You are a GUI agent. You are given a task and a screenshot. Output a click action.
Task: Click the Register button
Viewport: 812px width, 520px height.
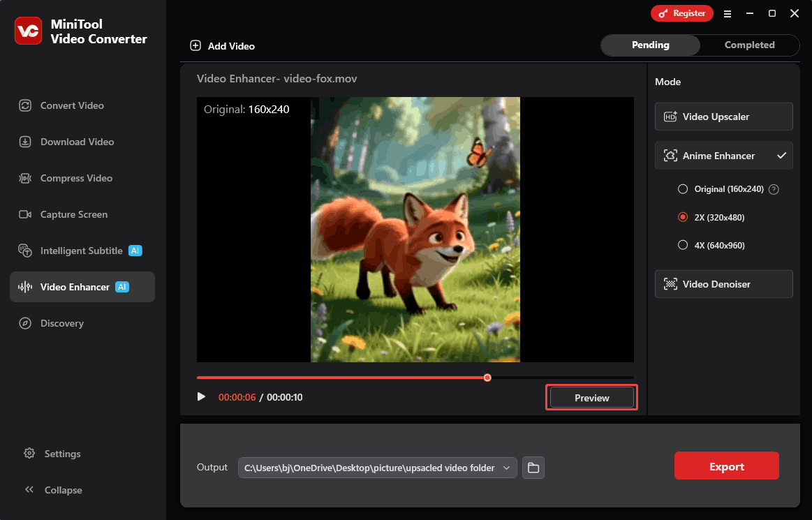tap(682, 13)
